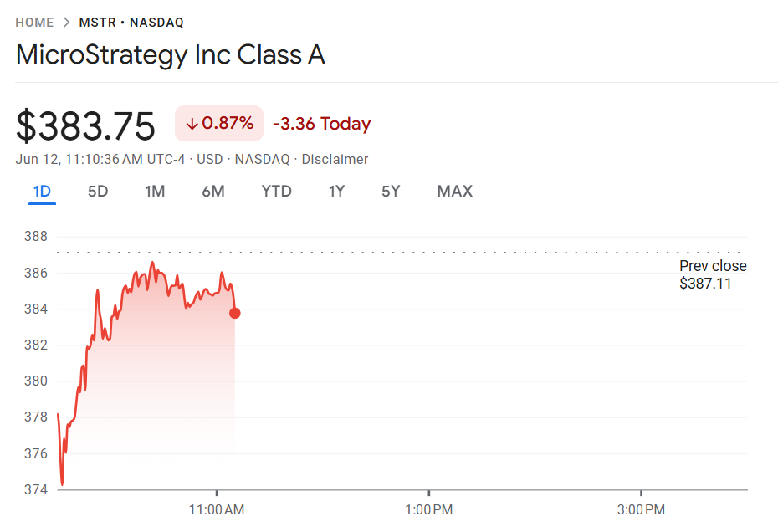Click the 11:00 AM axis label

click(x=218, y=509)
